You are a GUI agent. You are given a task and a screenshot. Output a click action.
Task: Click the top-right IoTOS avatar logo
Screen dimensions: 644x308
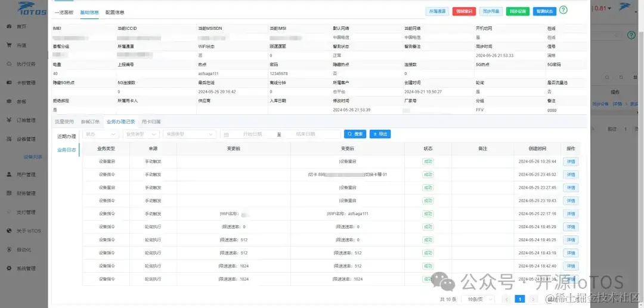point(625,7)
